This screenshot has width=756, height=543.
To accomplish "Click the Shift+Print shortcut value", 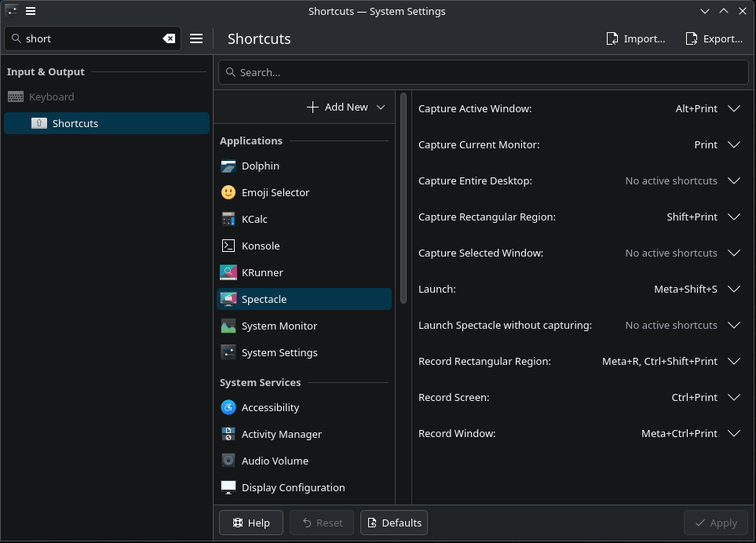I will coord(692,217).
